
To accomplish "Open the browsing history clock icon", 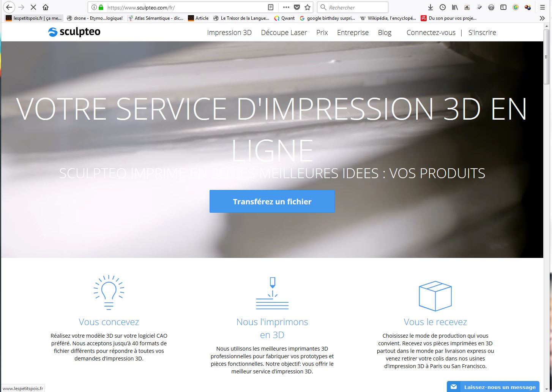I will click(x=442, y=7).
